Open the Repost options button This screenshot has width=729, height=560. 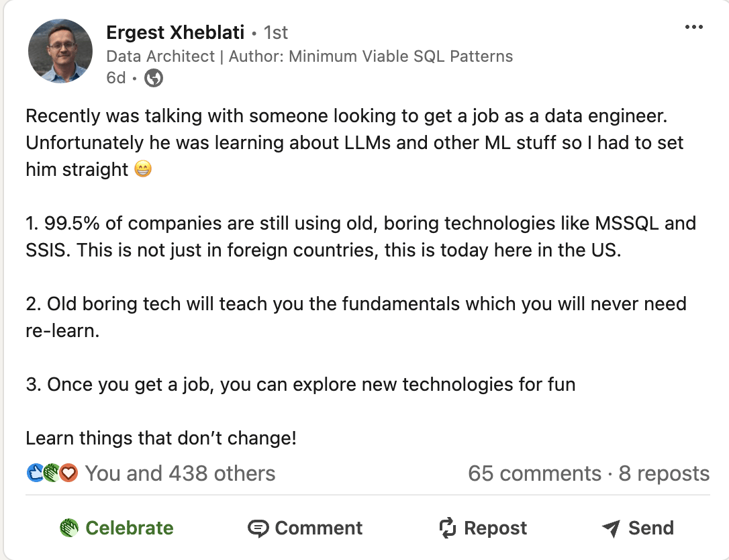point(483,528)
